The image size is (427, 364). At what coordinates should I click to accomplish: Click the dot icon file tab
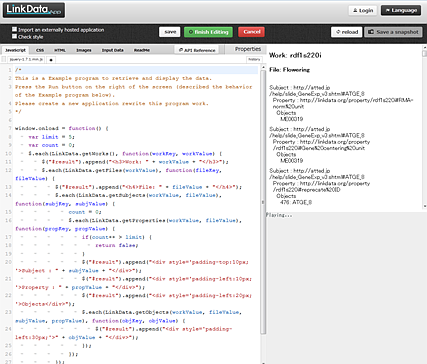(51, 60)
